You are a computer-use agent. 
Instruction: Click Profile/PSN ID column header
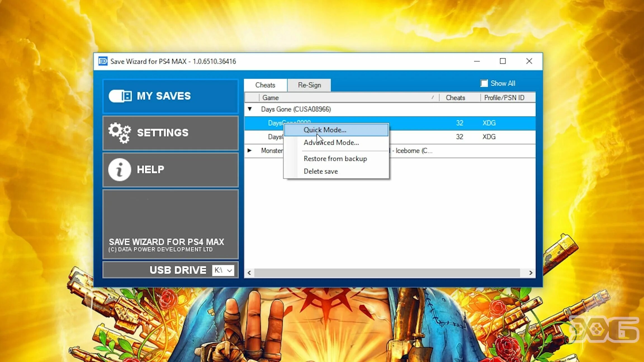click(x=504, y=97)
